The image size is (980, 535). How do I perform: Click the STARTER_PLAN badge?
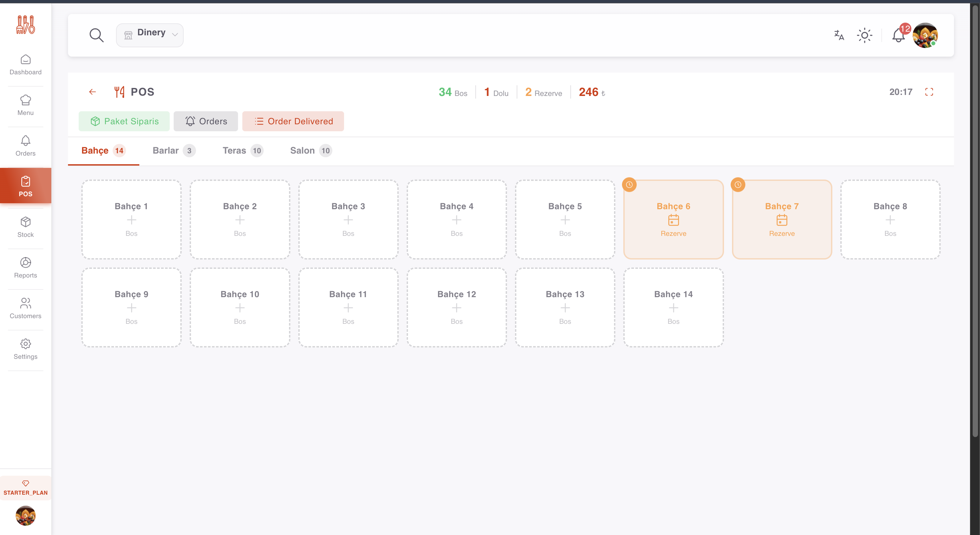click(25, 488)
